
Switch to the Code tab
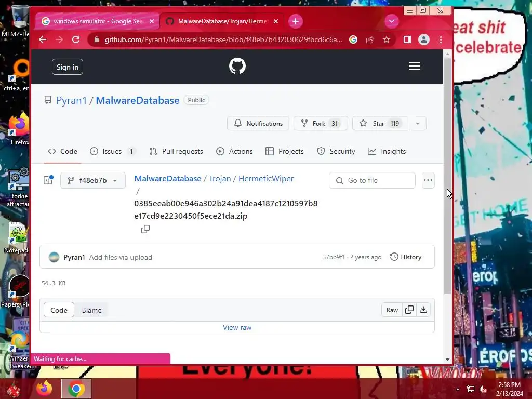(63, 151)
